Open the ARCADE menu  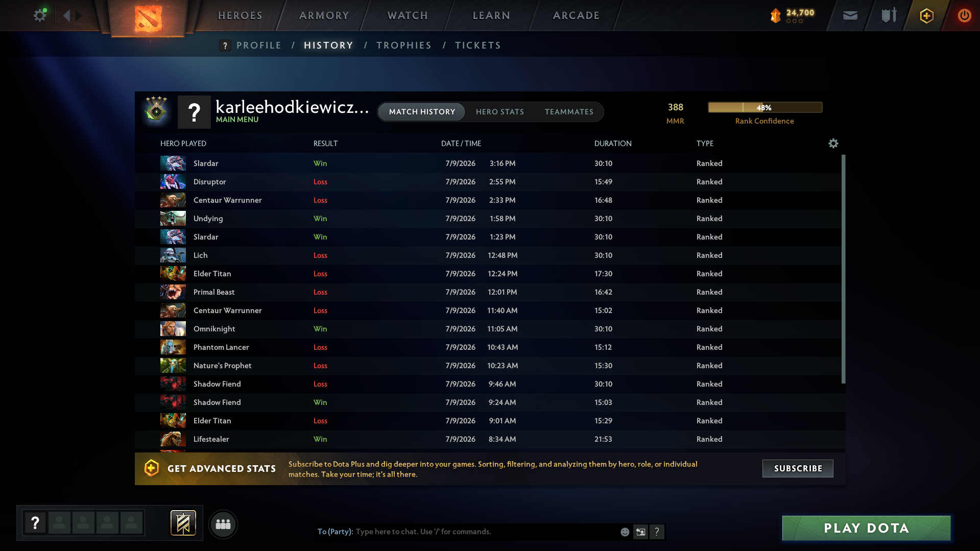576,15
